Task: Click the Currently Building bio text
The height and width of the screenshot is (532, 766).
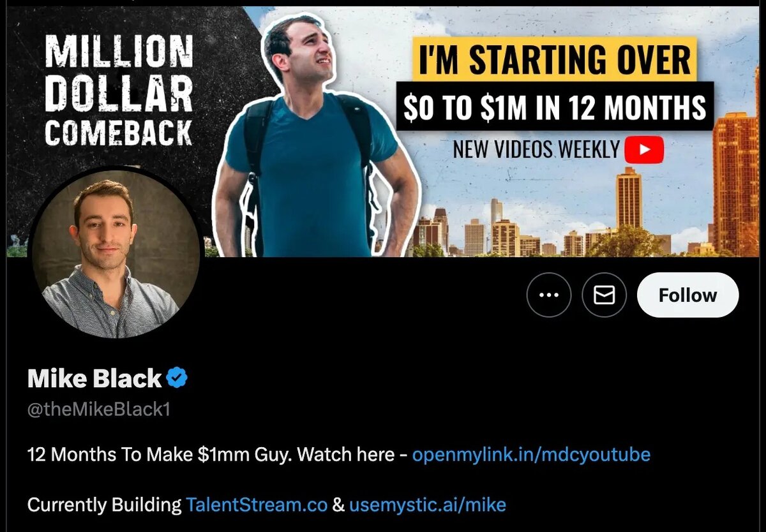Action: (x=105, y=505)
